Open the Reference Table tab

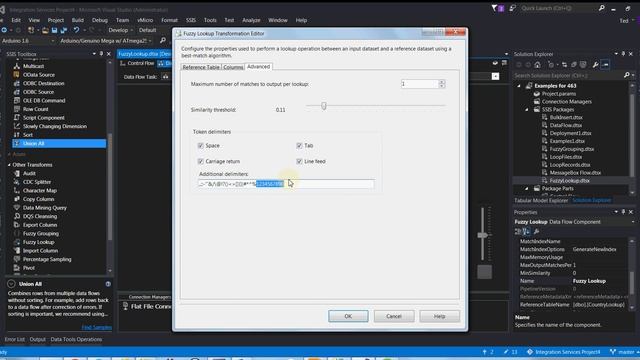coord(201,67)
